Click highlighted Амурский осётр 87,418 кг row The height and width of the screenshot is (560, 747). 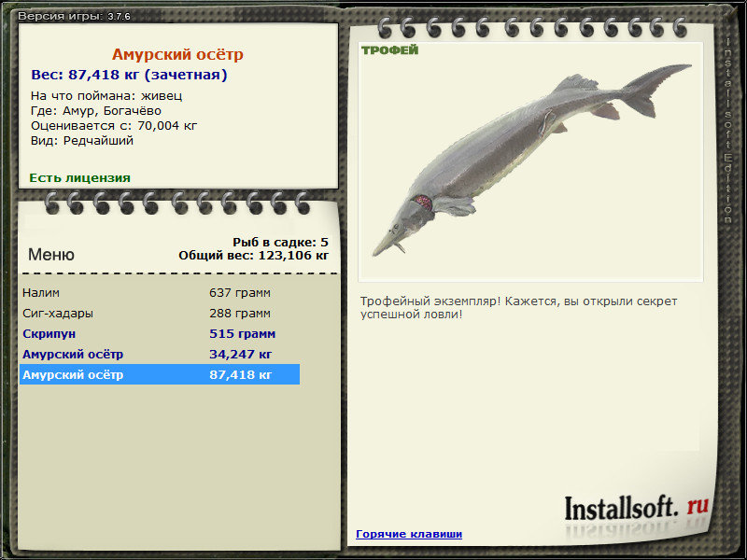click(x=160, y=374)
